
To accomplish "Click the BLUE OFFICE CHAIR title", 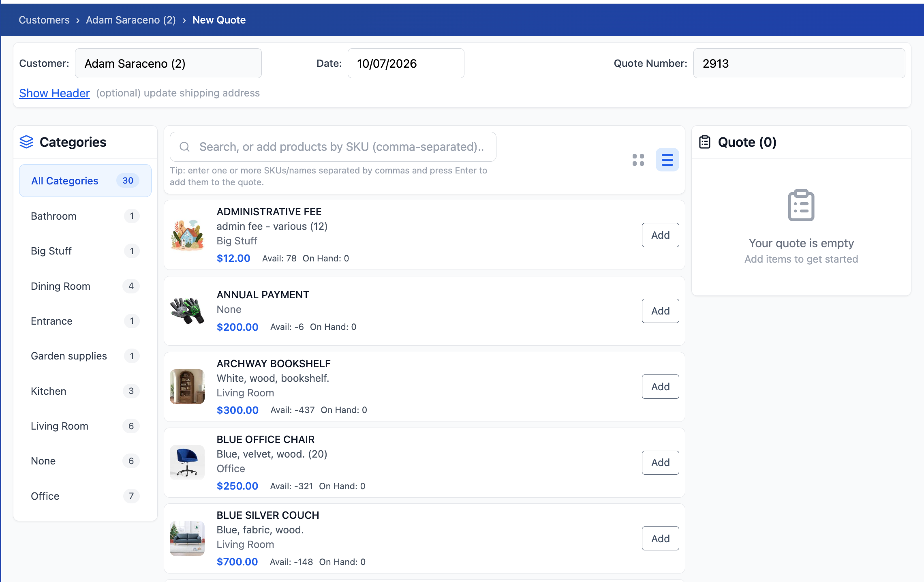I will tap(265, 439).
